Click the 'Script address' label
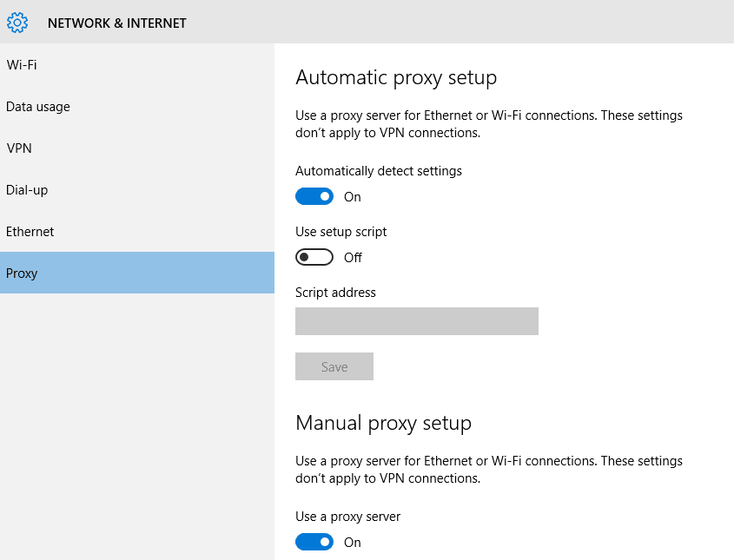The width and height of the screenshot is (734, 560). (335, 293)
